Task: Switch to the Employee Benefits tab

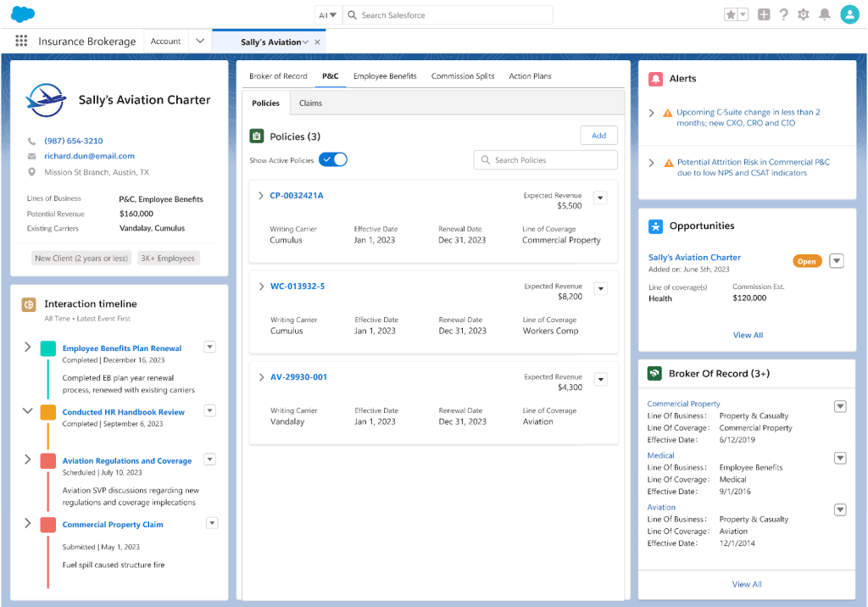Action: (385, 76)
